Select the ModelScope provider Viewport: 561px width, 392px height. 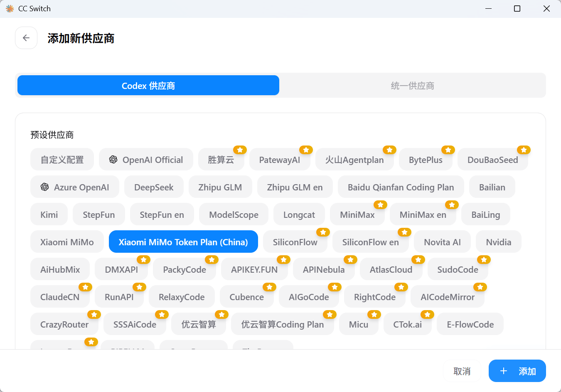(x=234, y=214)
